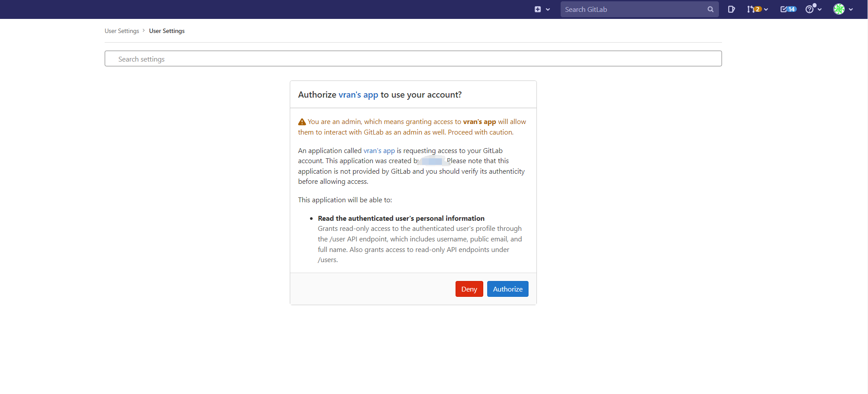Open vran's app link in heading
Screen dimensions: 868x394
[x=358, y=95]
